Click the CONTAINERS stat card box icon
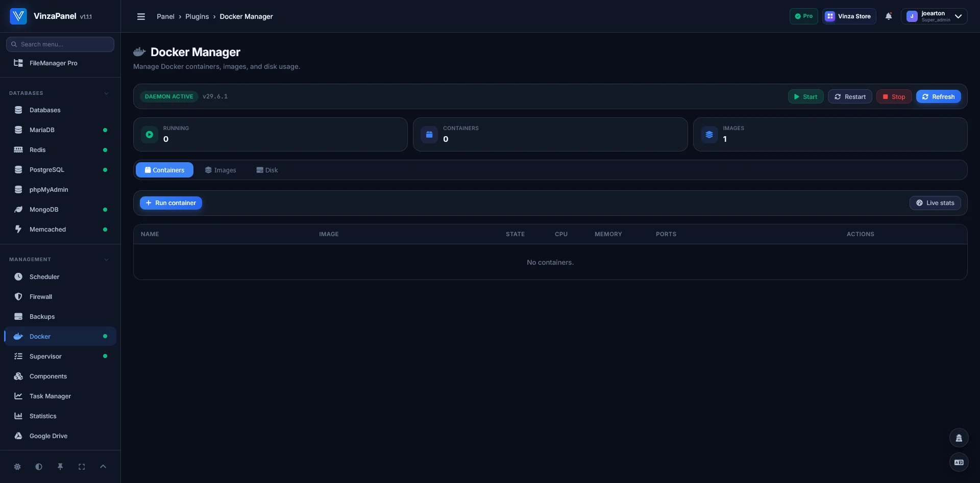980x483 pixels. 429,135
